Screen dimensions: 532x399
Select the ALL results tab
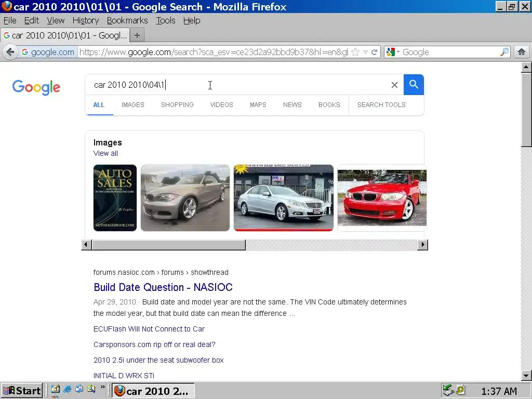click(x=99, y=105)
